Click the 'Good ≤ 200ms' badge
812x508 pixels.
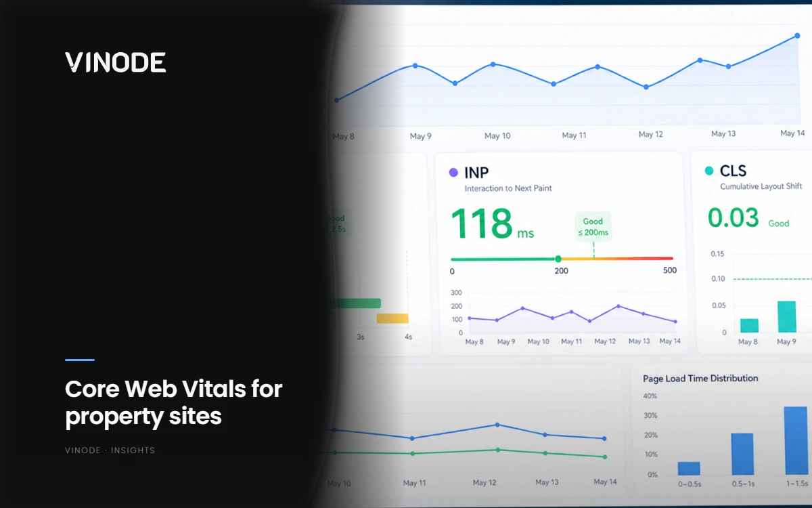[593, 227]
